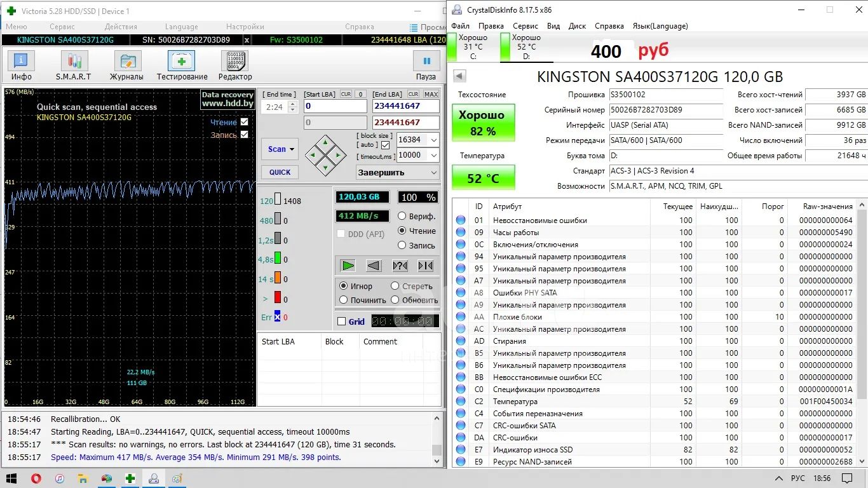Click the random seek >?< button
Image resolution: width=868 pixels, height=488 pixels.
point(400,266)
